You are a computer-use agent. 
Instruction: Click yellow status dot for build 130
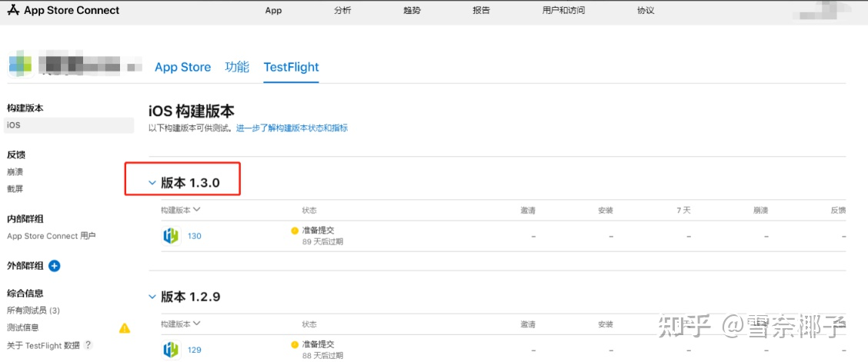[295, 231]
